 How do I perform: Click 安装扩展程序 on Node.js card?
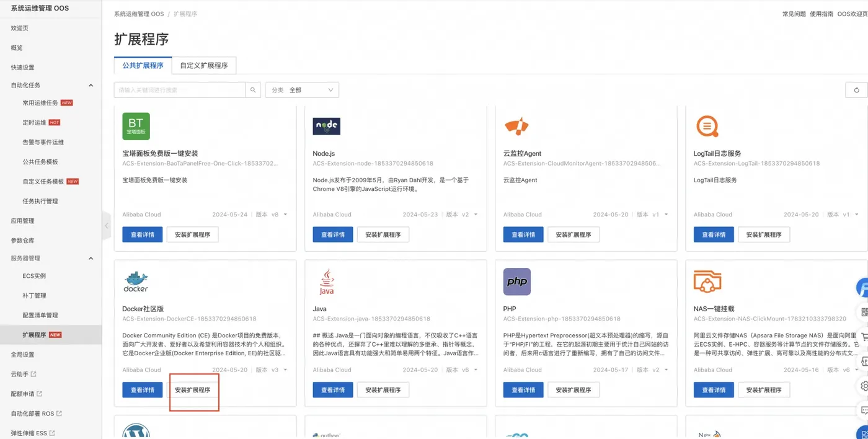point(383,234)
